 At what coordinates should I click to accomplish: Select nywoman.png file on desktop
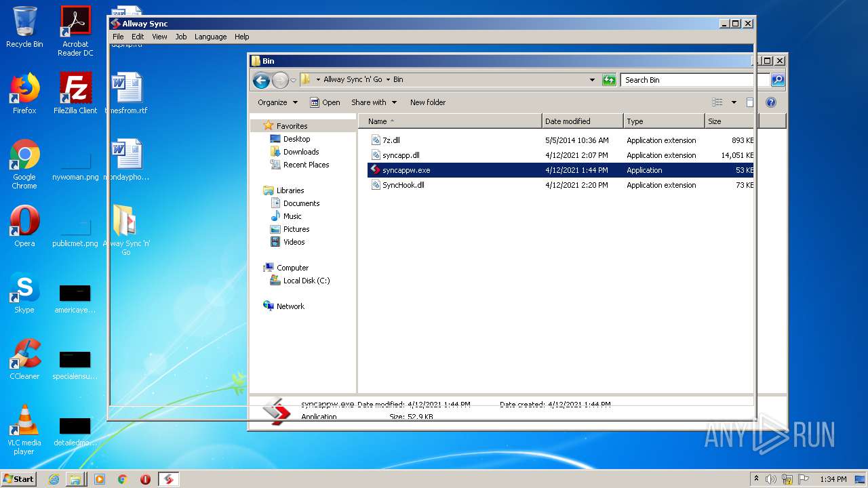coord(75,167)
